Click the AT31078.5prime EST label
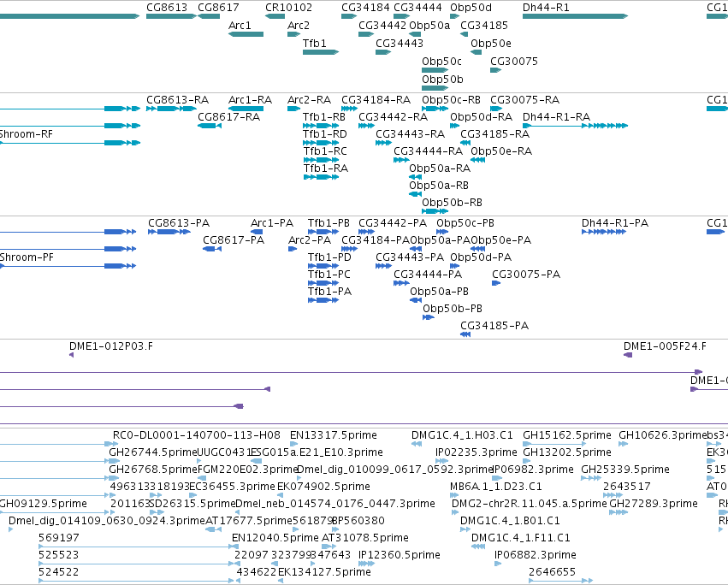Screen dimensions: 728x585 tap(365, 539)
